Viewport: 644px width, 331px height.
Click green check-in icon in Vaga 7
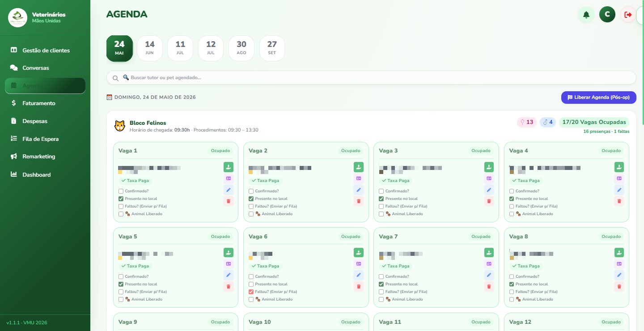[x=489, y=253]
